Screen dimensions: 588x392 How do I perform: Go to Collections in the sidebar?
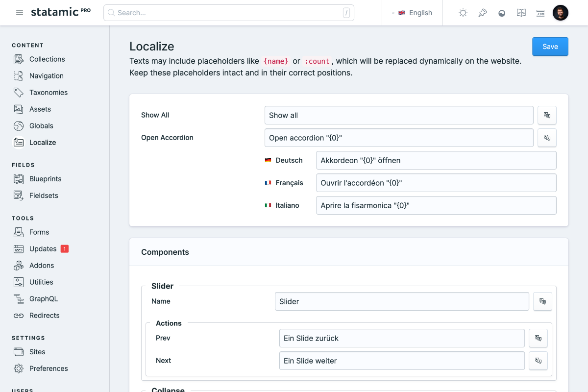[x=47, y=59]
